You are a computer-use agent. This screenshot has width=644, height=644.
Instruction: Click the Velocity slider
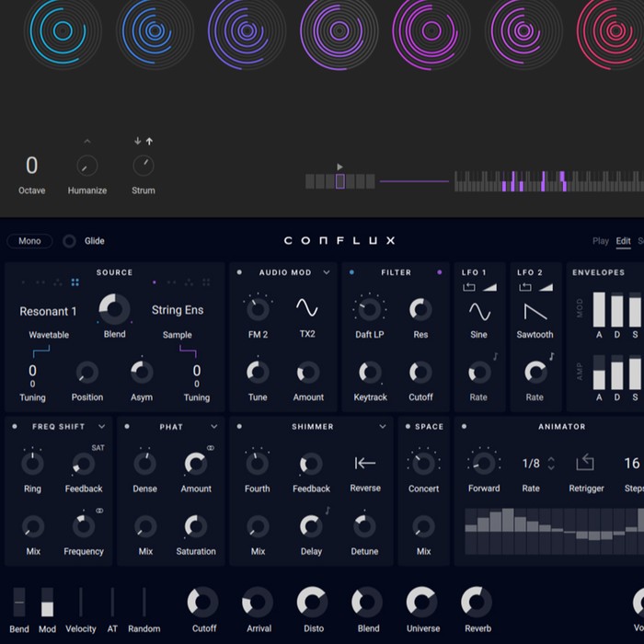[x=81, y=602]
